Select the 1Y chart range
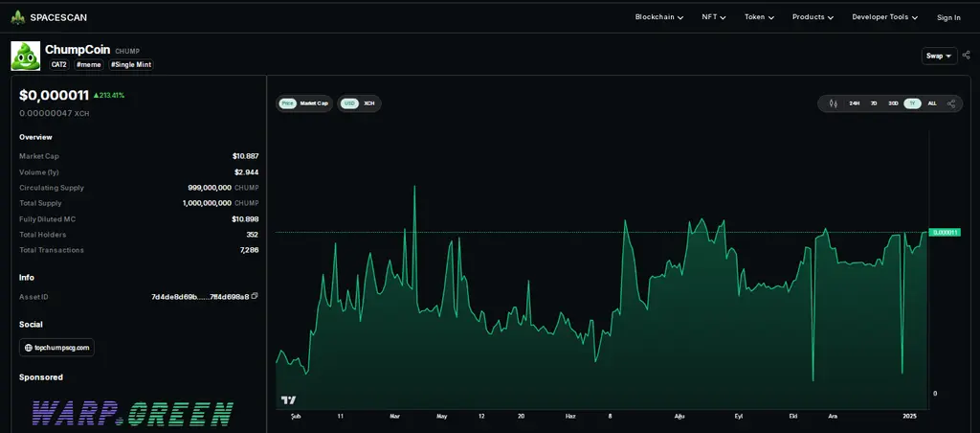Image resolution: width=980 pixels, height=433 pixels. 912,103
